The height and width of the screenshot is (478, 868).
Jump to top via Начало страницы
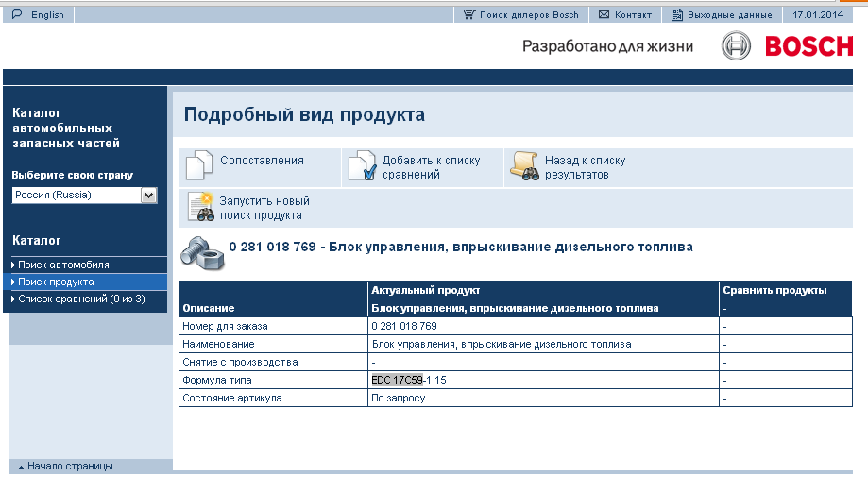tap(70, 467)
